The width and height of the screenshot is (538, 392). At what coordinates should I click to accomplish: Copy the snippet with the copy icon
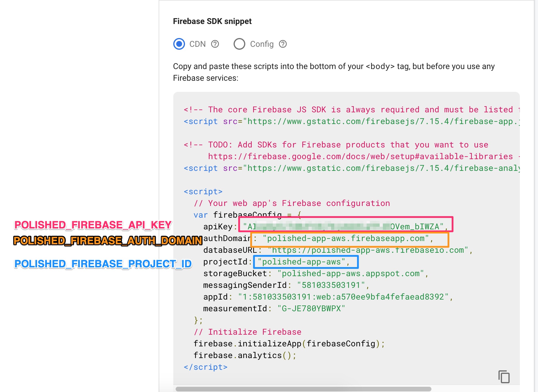504,376
